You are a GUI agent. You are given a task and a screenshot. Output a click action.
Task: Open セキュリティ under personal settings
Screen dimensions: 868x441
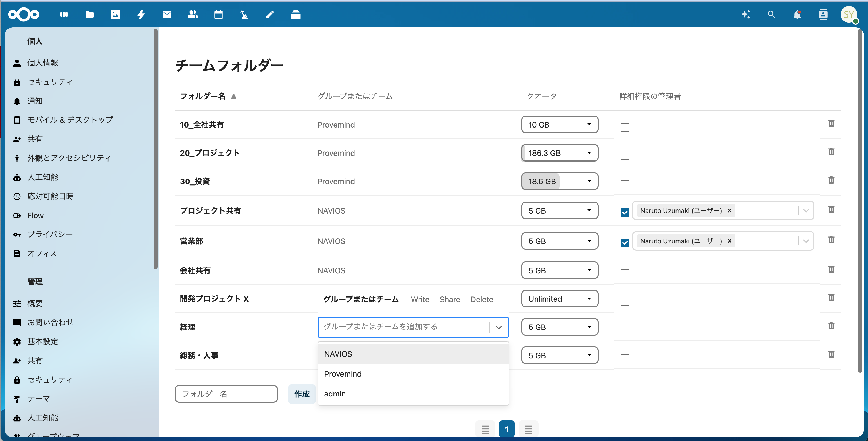[x=50, y=82]
